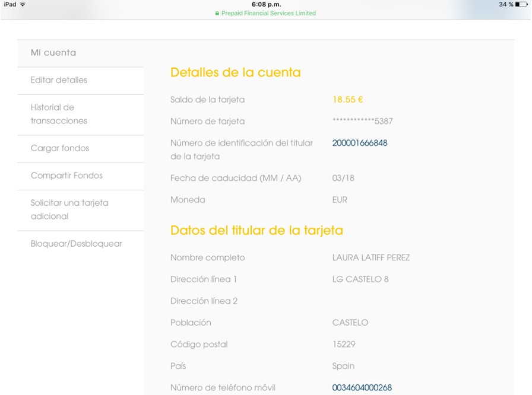Tap the postal code 15229
The image size is (532, 395).
click(344, 344)
